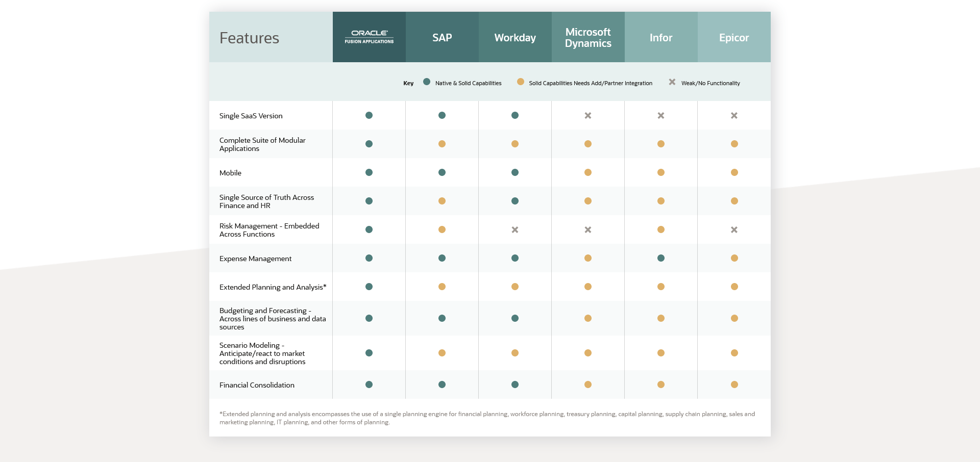Click the Epicor column header
This screenshot has width=980, height=462.
pos(734,37)
